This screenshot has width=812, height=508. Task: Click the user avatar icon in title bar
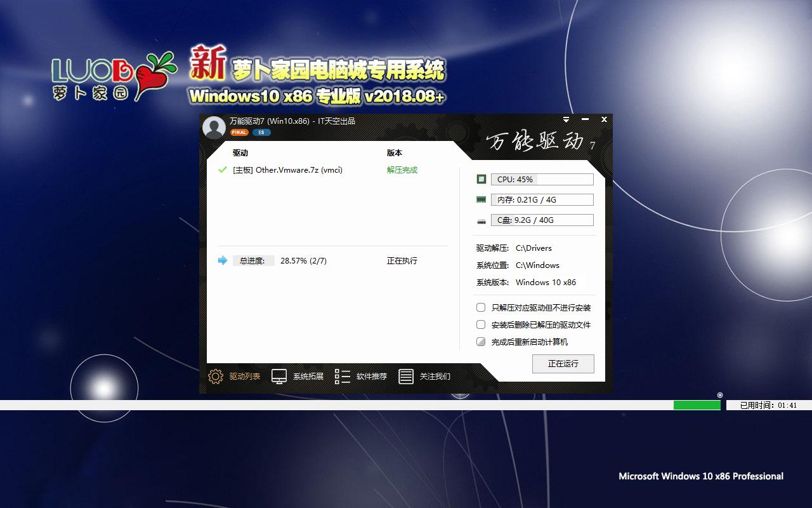[x=214, y=127]
